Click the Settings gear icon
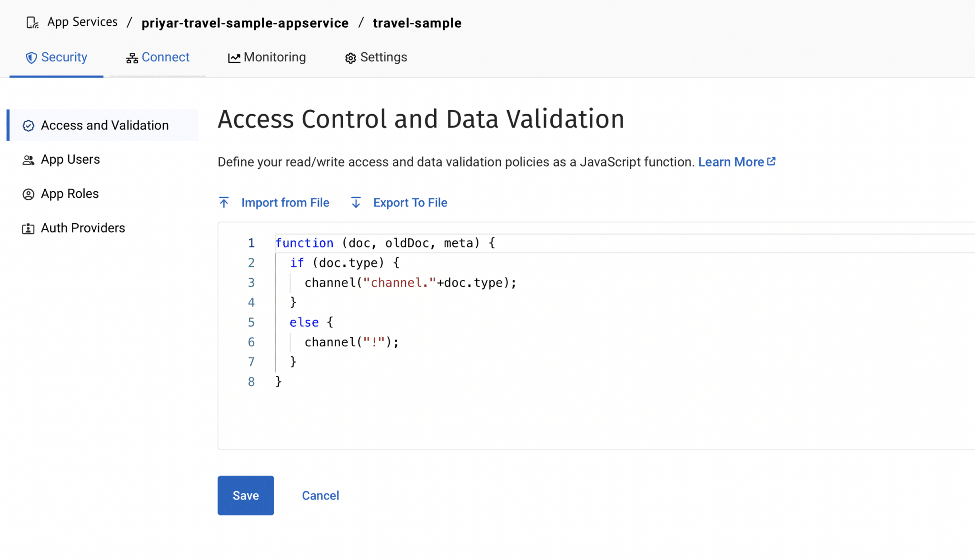 pos(350,57)
